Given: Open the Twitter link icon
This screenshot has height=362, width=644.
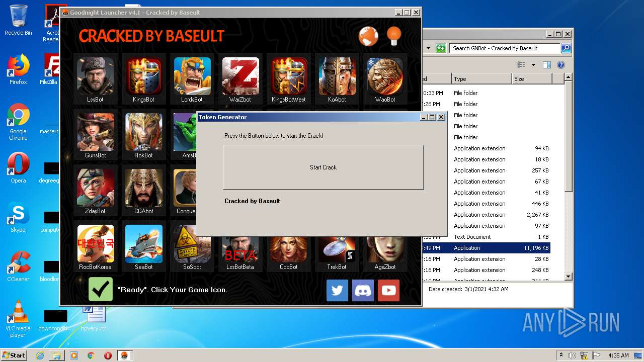Looking at the screenshot, I should 337,291.
